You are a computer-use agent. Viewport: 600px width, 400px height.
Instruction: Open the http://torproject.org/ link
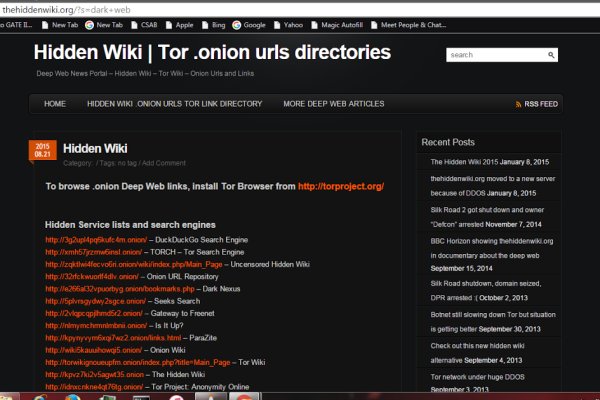coord(341,186)
